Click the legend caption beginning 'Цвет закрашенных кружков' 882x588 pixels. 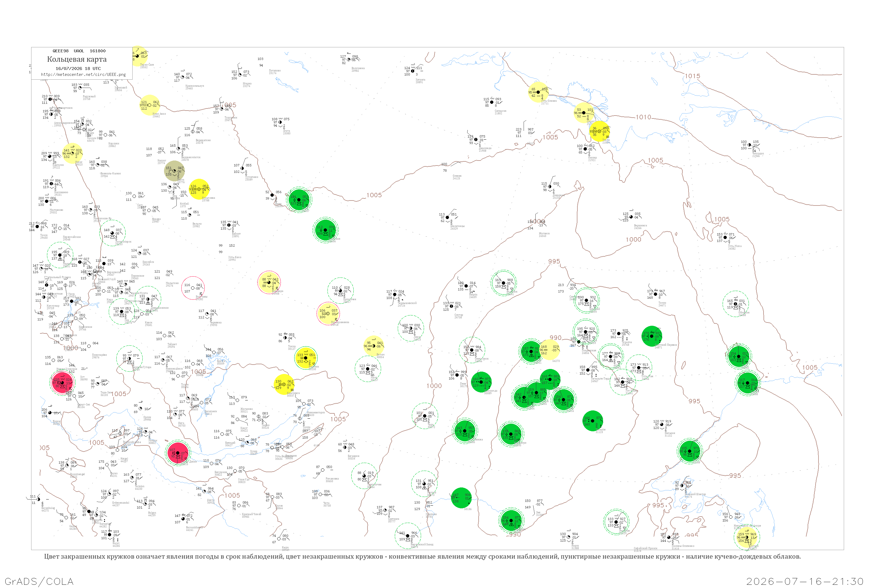pos(422,557)
